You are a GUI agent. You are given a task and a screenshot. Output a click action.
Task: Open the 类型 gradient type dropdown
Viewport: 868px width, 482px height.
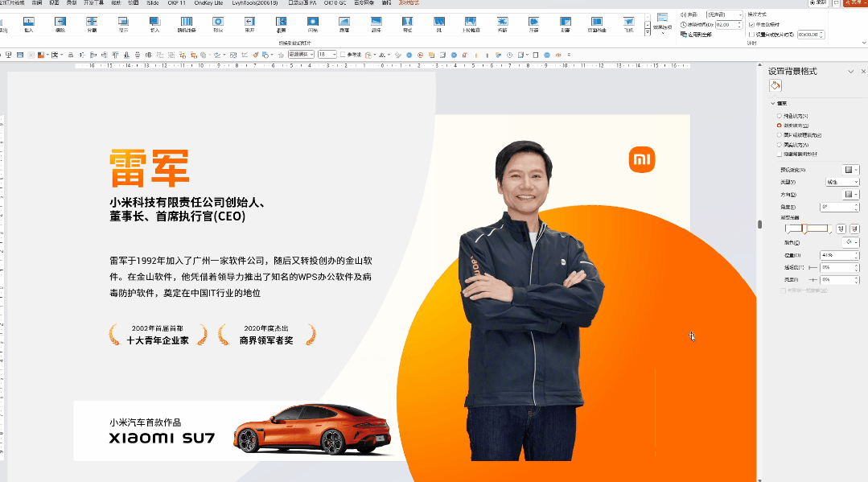coord(842,182)
